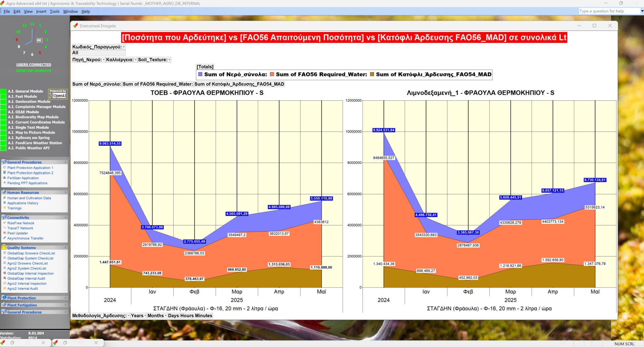Click the GlobalGap Growers CheckList icon
Screen dimensions: 644x347
5,253
